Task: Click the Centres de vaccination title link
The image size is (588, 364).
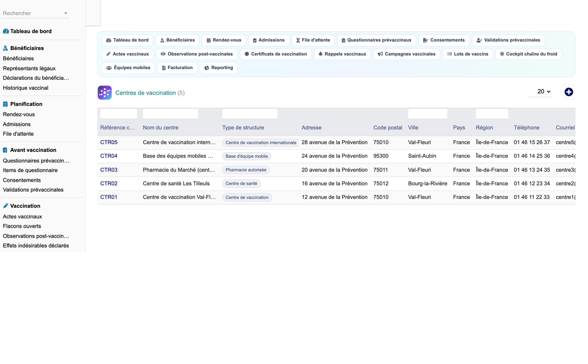Action: pos(146,93)
